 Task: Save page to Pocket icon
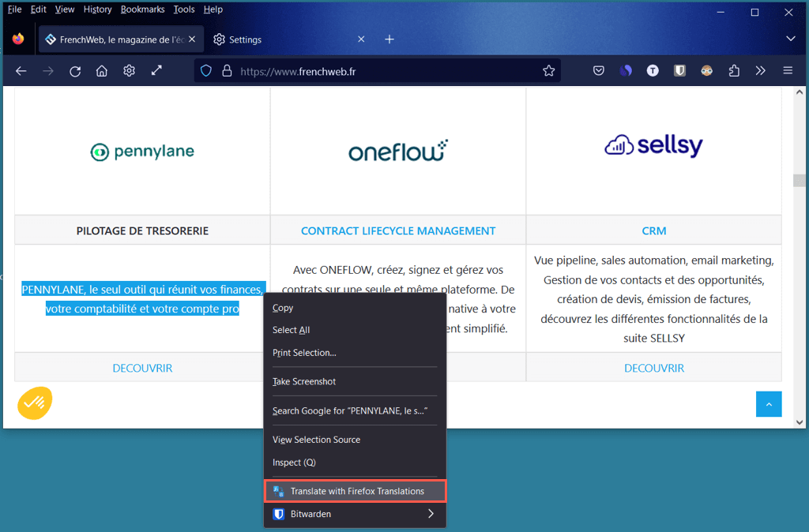[x=599, y=71]
